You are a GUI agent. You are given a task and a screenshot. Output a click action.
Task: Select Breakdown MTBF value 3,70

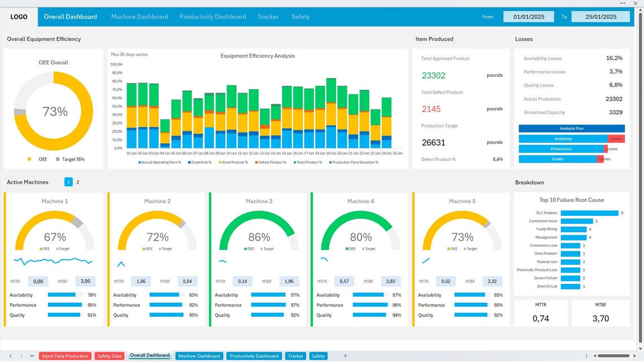pyautogui.click(x=601, y=319)
